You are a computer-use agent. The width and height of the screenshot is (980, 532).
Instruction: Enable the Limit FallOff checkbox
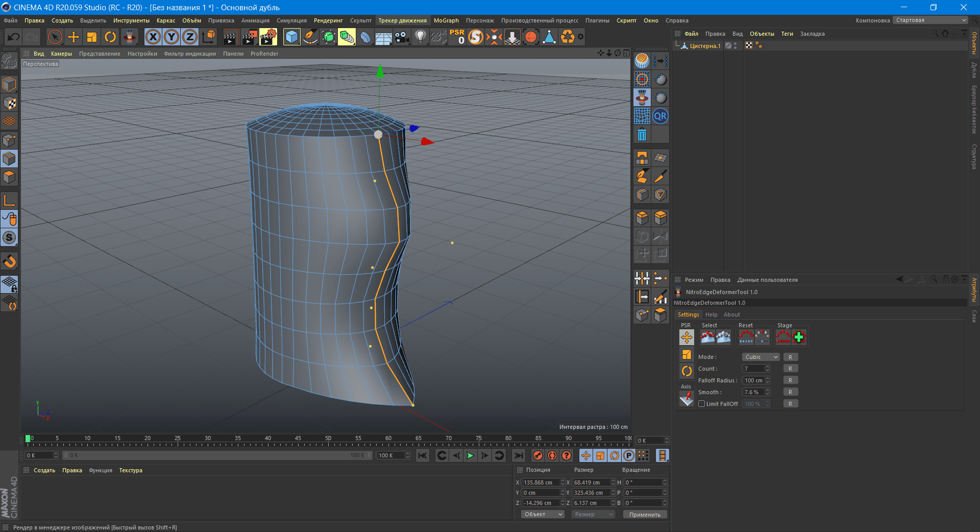coord(702,404)
